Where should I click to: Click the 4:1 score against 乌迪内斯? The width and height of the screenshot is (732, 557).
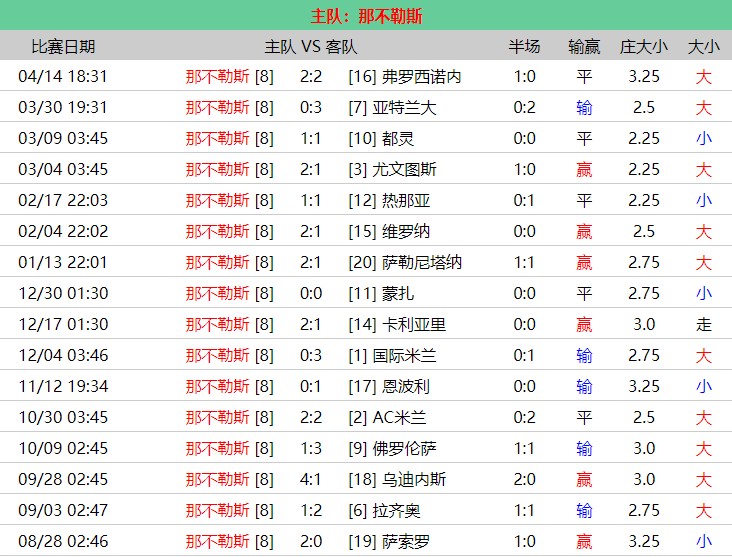(311, 479)
